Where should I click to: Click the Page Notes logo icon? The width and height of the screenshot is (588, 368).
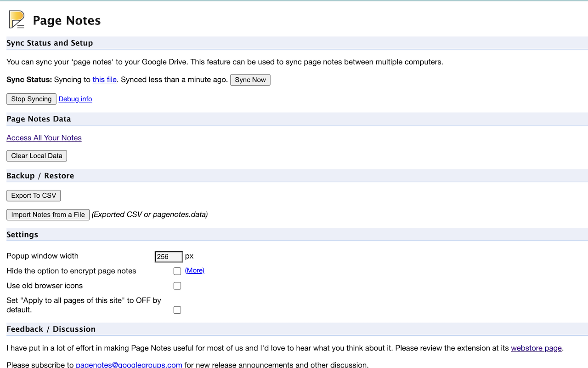(x=17, y=20)
